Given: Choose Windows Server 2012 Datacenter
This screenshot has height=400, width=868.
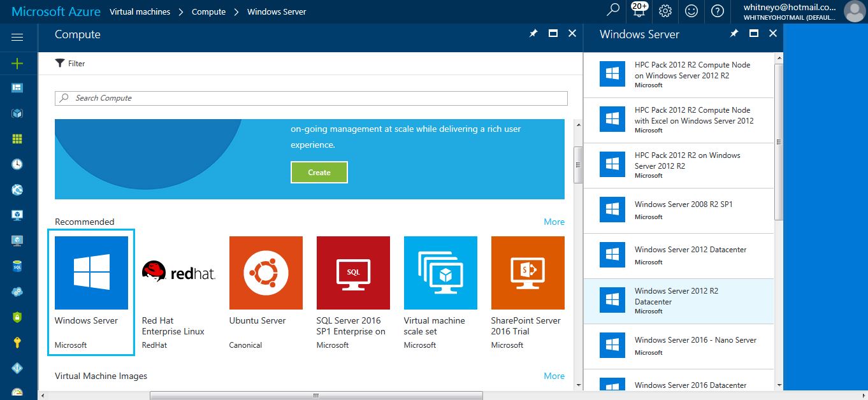Looking at the screenshot, I should [679, 256].
